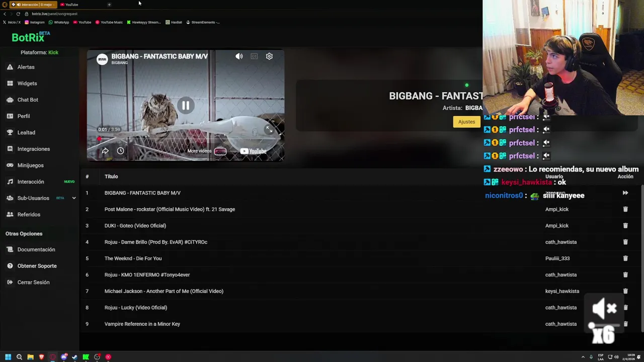644x362 pixels.
Task: Click the user name Pauliii_333
Action: (x=557, y=258)
